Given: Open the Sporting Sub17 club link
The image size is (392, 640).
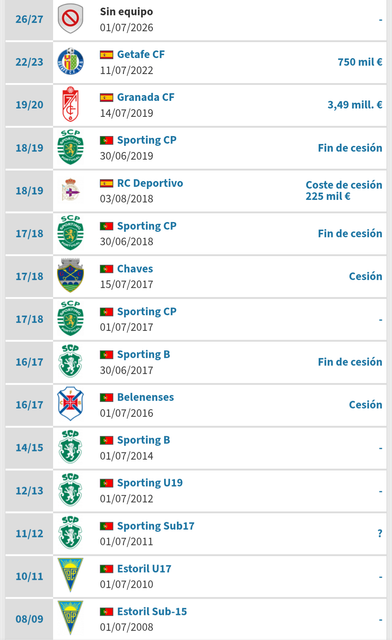Looking at the screenshot, I should (x=156, y=526).
